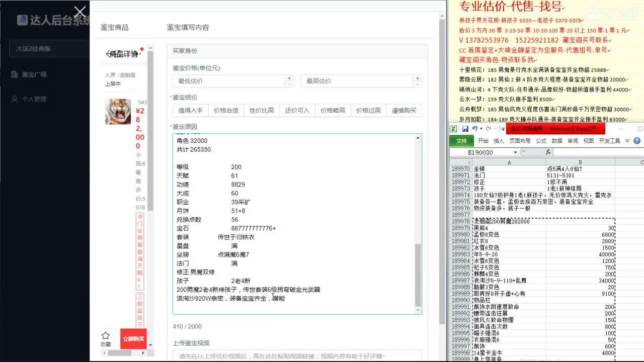The height and width of the screenshot is (362, 644).
Task: Switch to the Excel 审阅 tab
Action: (573, 141)
